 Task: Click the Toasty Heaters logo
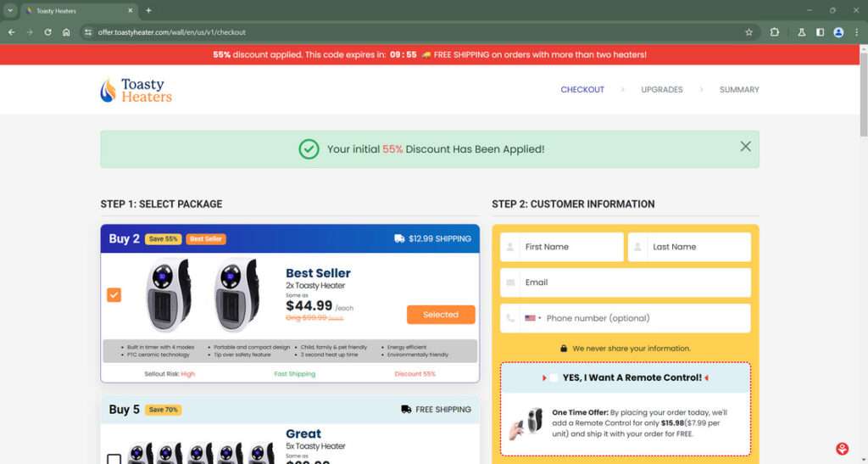(x=136, y=90)
